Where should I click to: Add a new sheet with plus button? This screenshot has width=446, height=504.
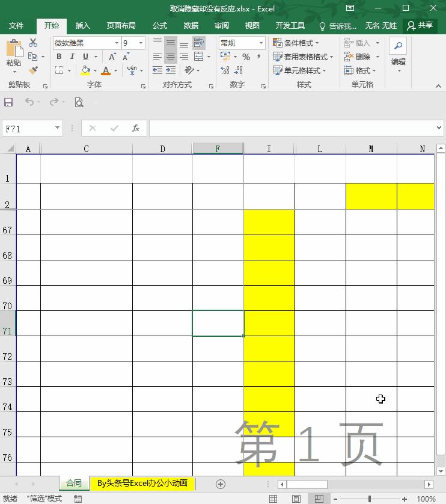coord(221,484)
